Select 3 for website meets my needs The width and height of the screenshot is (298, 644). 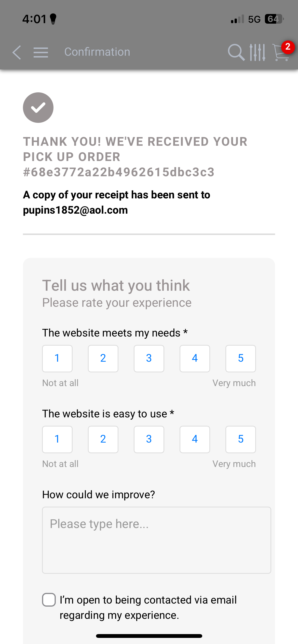[x=149, y=358]
